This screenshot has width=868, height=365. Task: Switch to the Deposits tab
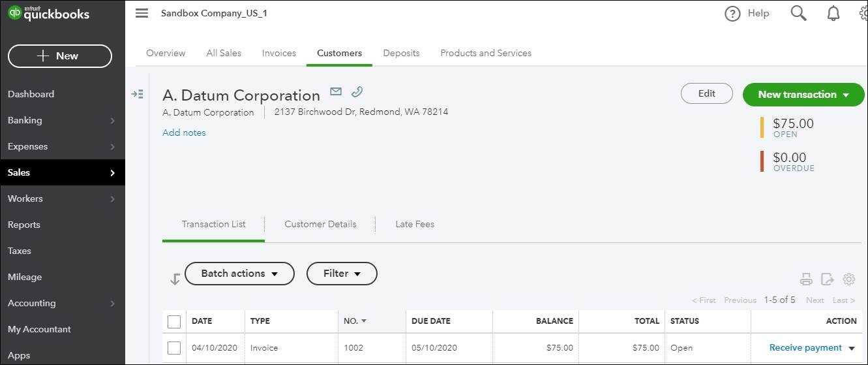click(x=401, y=53)
